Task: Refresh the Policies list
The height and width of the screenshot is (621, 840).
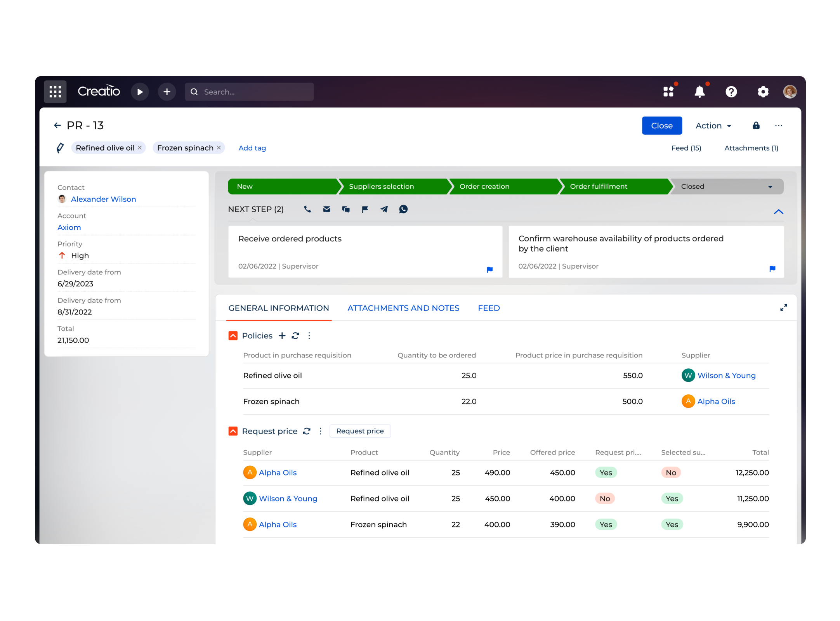Action: 295,335
